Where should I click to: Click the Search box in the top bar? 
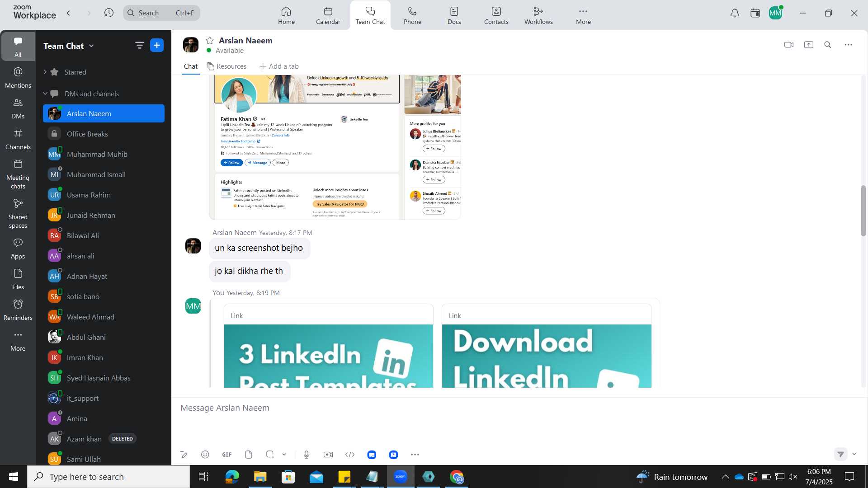point(161,13)
